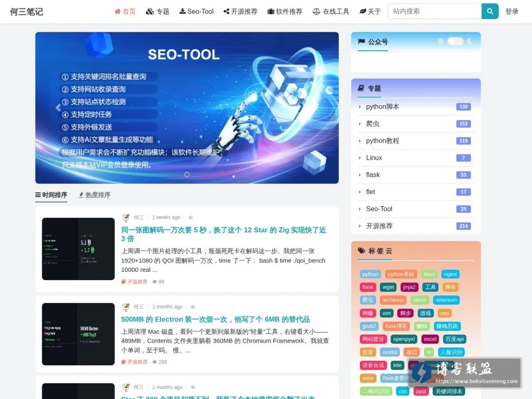Click the download icon beside Seo-Tool in navbar
The image size is (532, 399).
(182, 12)
